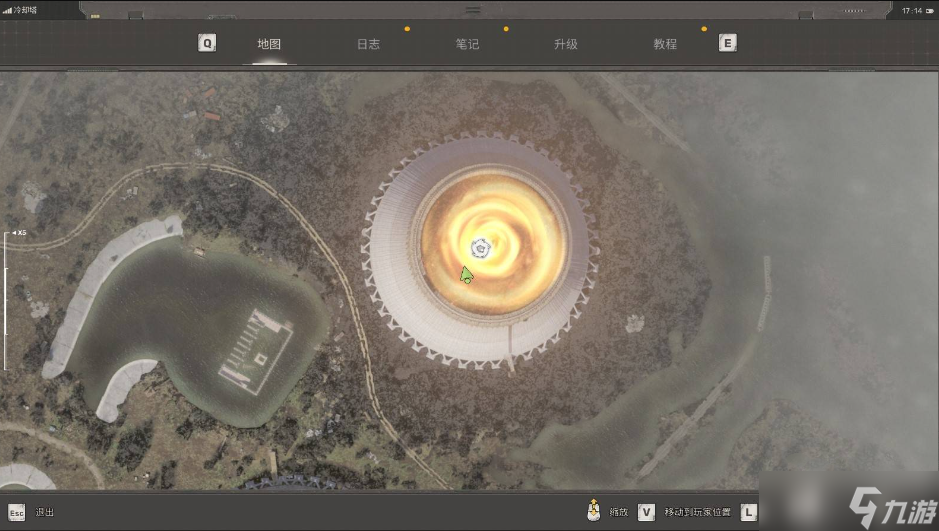
Task: Click the orange notification dot near 日志
Action: coord(407,29)
